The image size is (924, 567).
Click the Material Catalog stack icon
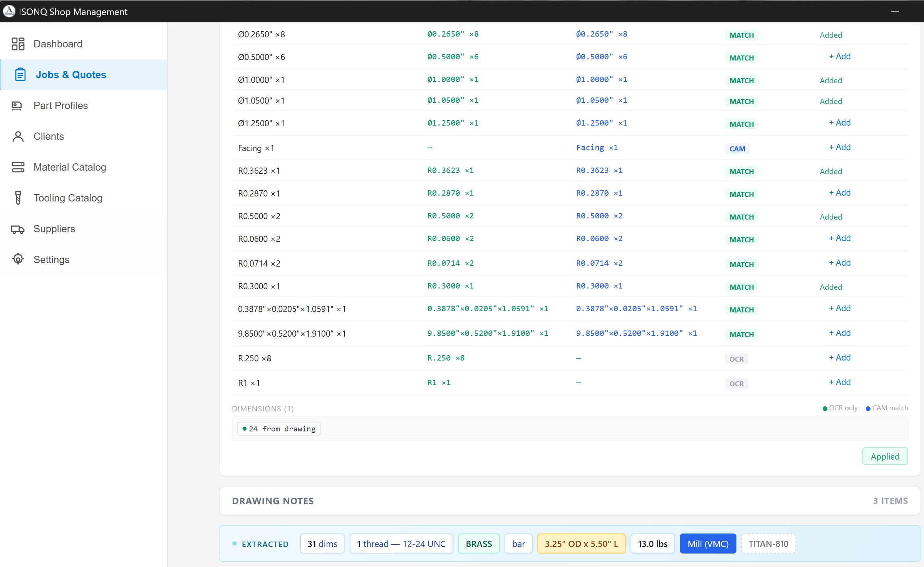[x=18, y=167]
